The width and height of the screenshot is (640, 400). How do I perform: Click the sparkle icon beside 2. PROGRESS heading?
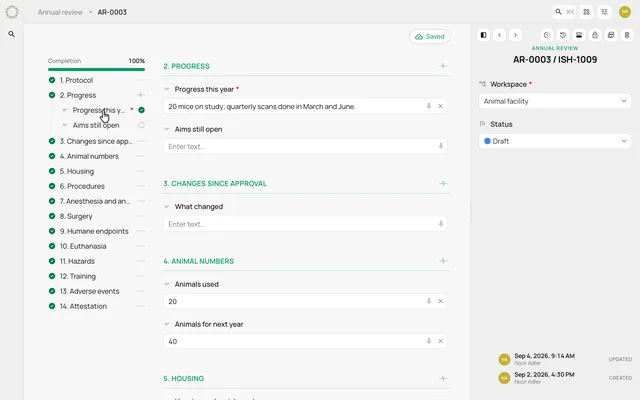tap(443, 66)
